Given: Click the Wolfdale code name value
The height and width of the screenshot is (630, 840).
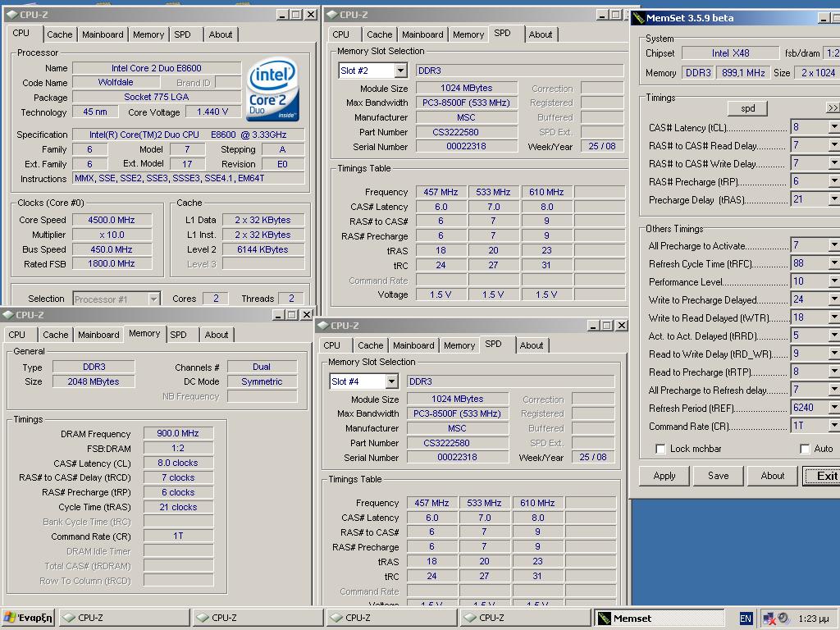Looking at the screenshot, I should (x=116, y=83).
